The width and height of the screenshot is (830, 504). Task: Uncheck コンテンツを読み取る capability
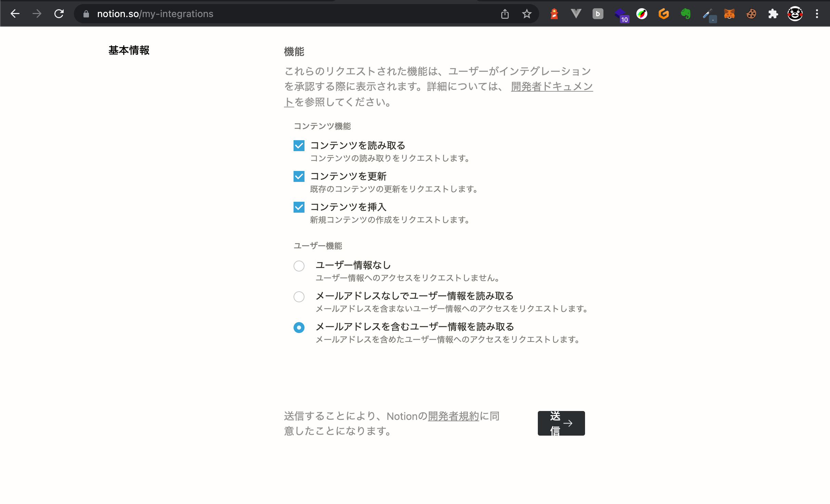point(299,146)
